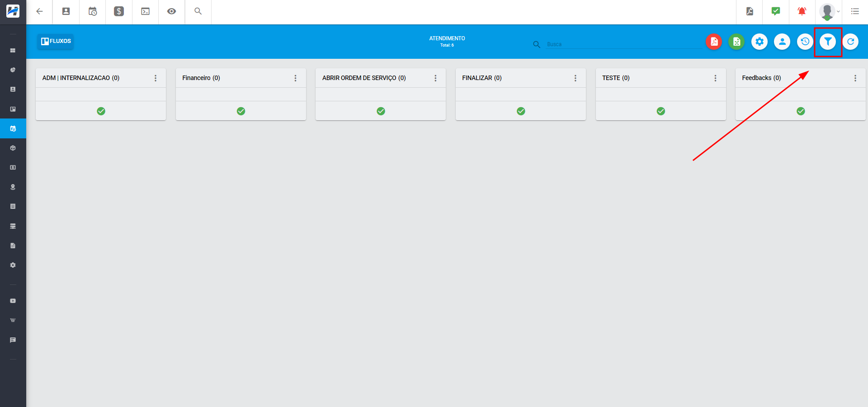Open the top-right list menu icon
868x407 pixels.
pyautogui.click(x=855, y=11)
